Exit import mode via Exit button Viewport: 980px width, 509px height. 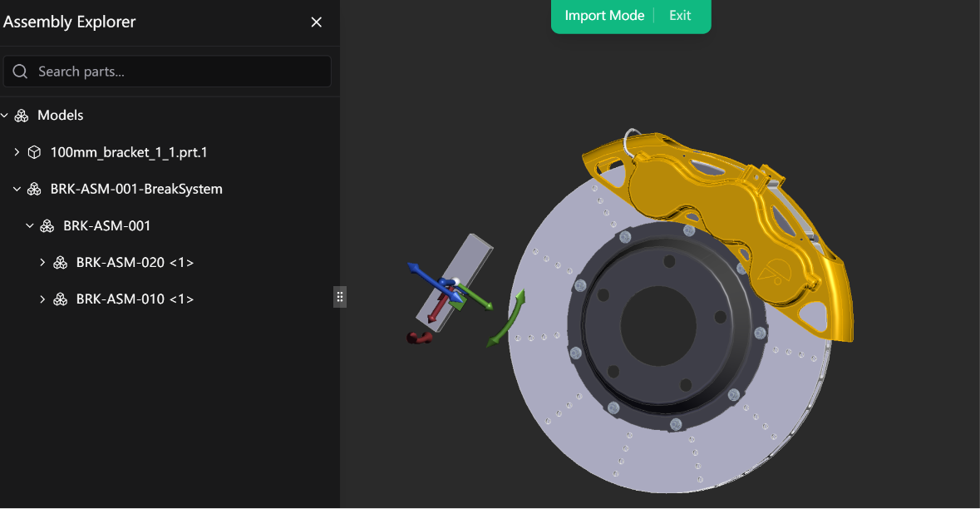pos(680,16)
